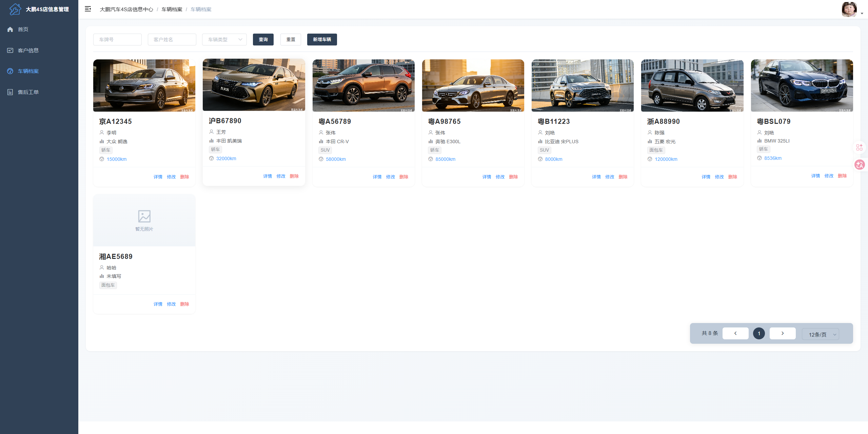Click the 查询 search button
The width and height of the screenshot is (868, 434).
click(263, 39)
